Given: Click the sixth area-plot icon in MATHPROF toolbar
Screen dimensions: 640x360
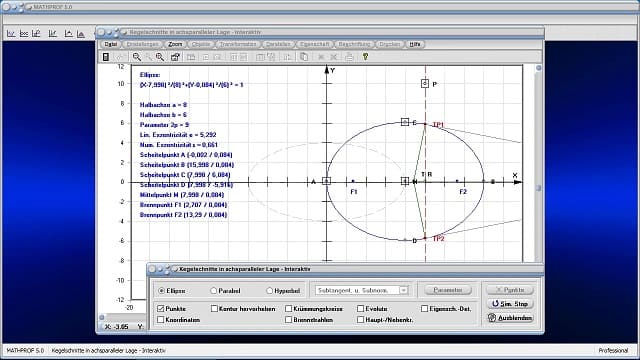Looking at the screenshot, I should (81, 34).
